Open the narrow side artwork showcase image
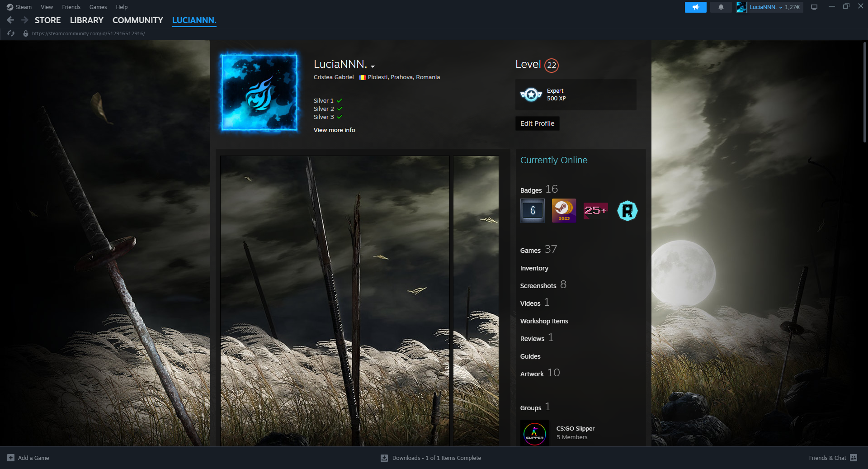This screenshot has height=469, width=868. point(476,301)
